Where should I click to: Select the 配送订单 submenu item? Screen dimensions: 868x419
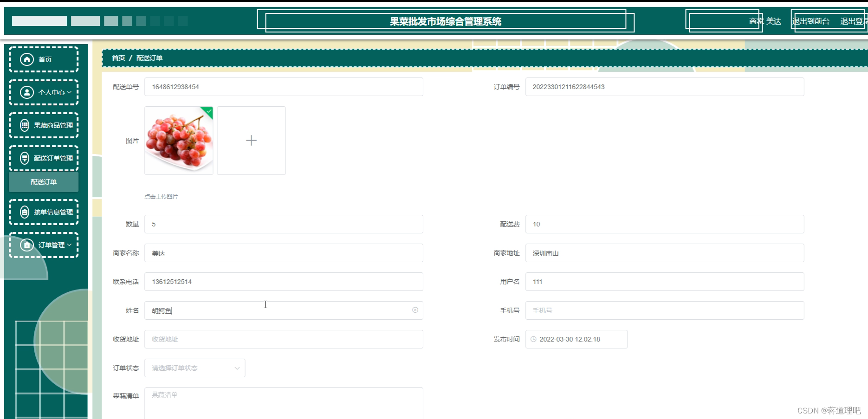[x=43, y=182]
